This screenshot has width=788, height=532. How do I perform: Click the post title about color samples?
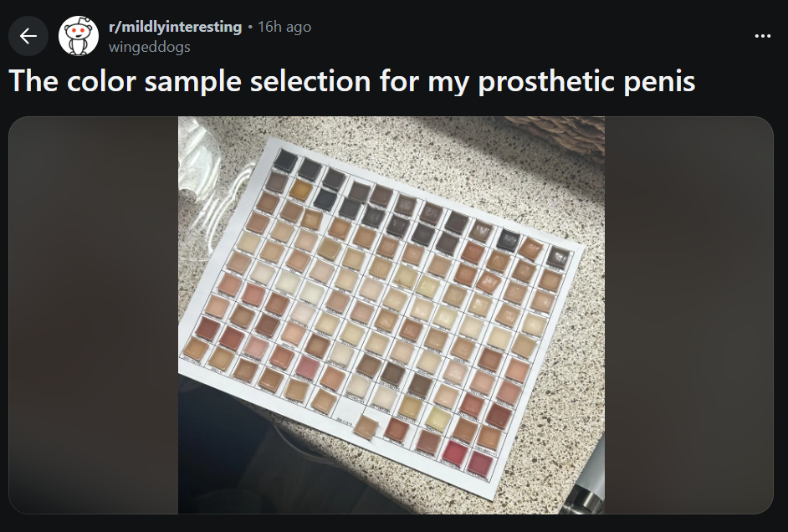[351, 82]
